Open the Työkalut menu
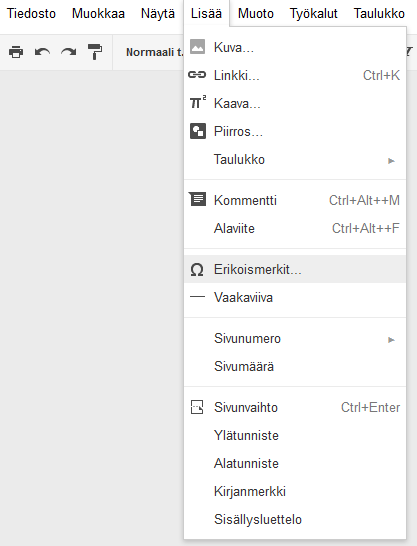This screenshot has width=417, height=546. (314, 14)
